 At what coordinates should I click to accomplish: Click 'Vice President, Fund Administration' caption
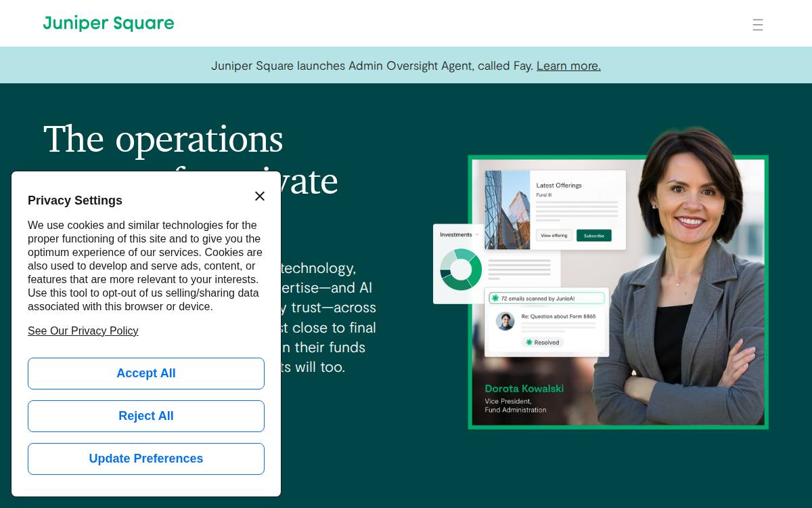(516, 406)
